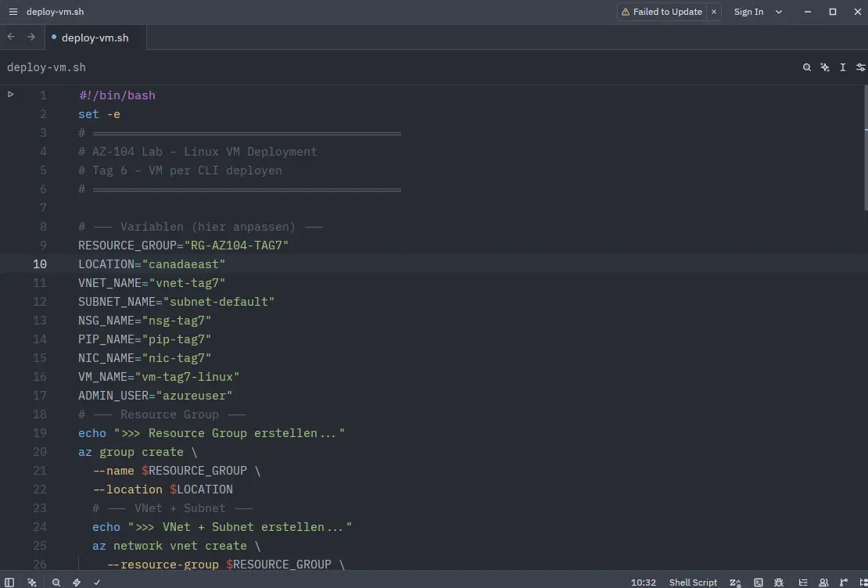Click line number 9 in gutter
The image size is (868, 588).
click(43, 246)
